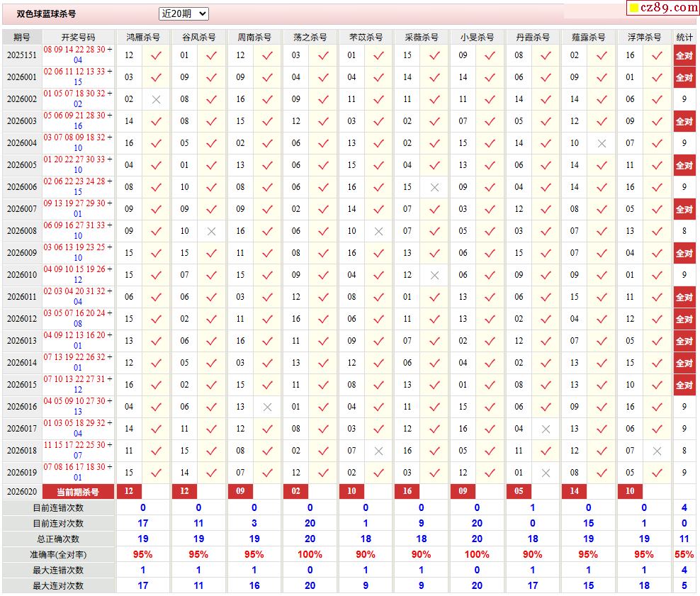Click the cross mark for 鸿雁杀号 in 2026002
This screenshot has width=700, height=596.
click(x=156, y=99)
